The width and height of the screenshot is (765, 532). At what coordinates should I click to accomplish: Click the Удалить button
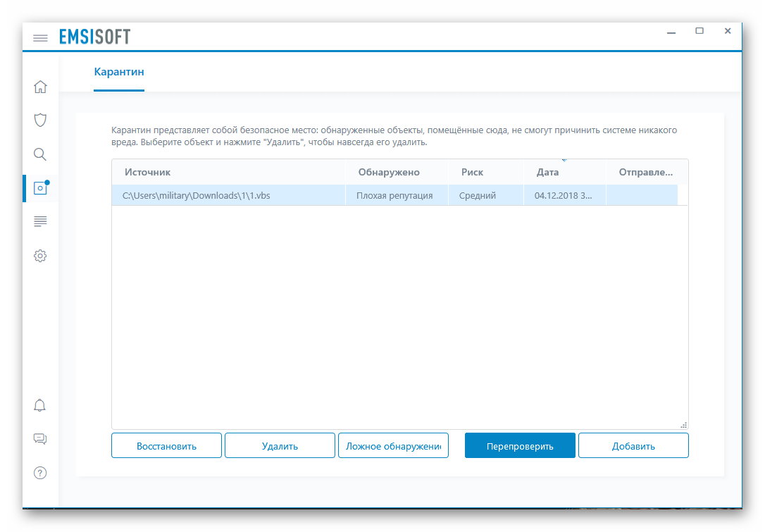point(280,445)
